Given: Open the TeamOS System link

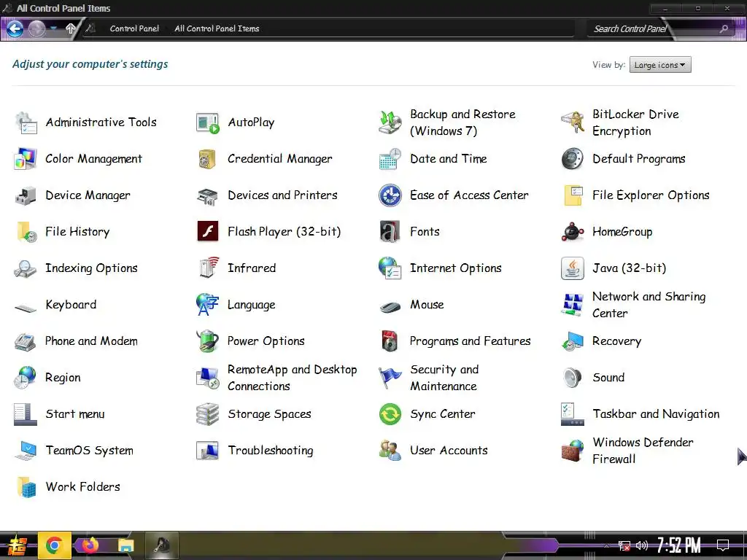Looking at the screenshot, I should [x=89, y=451].
